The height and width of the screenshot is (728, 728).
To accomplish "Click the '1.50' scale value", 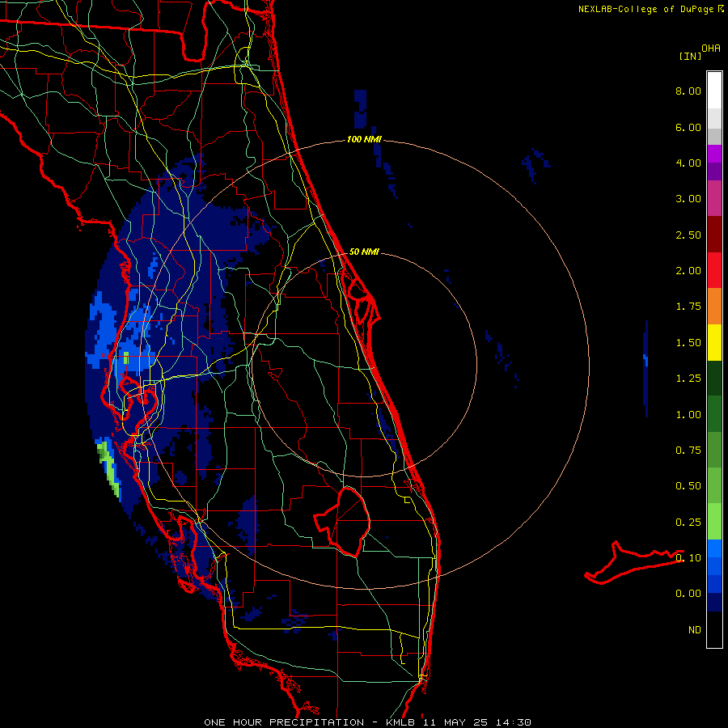I will point(688,343).
